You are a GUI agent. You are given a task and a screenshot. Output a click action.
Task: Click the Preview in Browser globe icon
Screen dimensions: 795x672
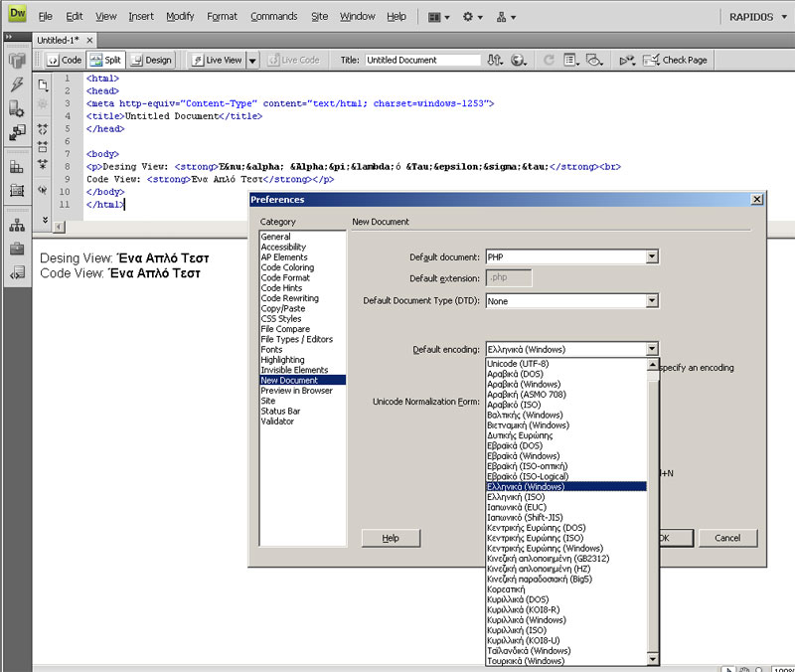tap(518, 61)
